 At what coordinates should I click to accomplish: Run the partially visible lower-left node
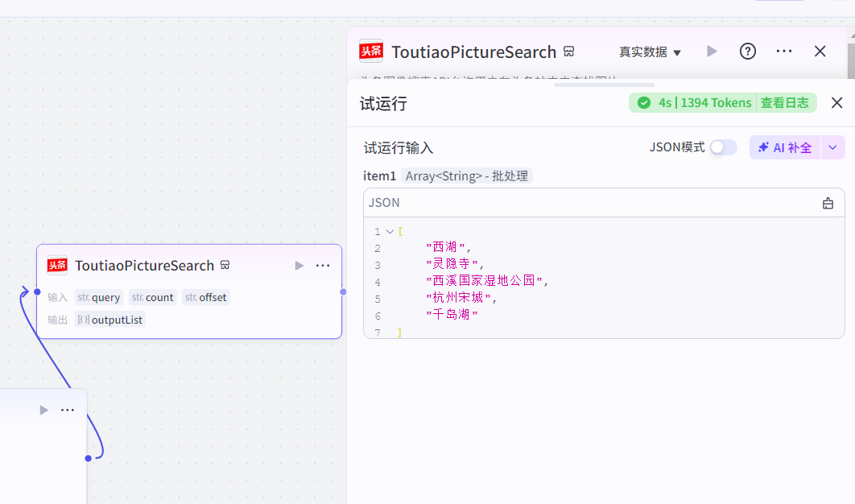(43, 410)
